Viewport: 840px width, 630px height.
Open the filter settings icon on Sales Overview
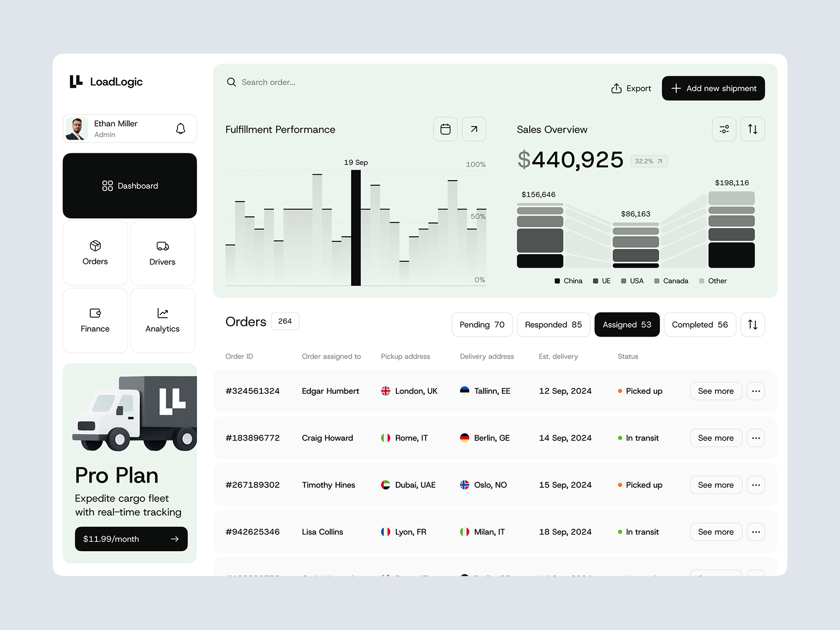pyautogui.click(x=724, y=129)
